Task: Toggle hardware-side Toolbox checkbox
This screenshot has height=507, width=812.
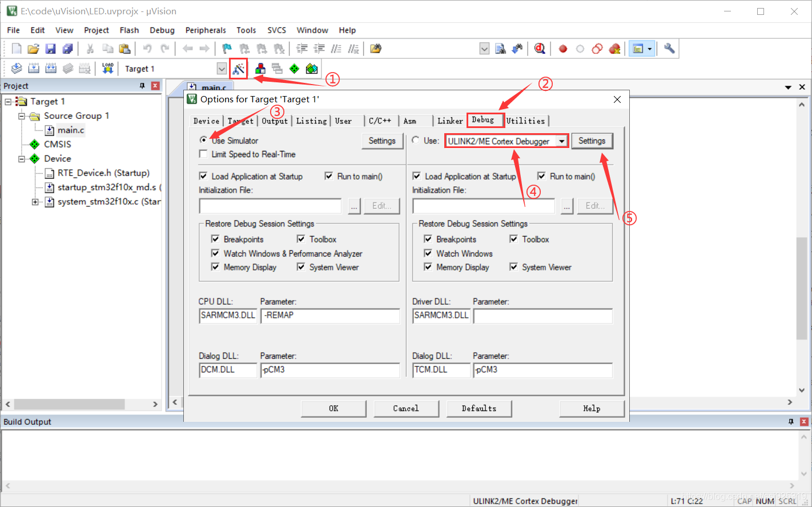Action: (x=513, y=239)
